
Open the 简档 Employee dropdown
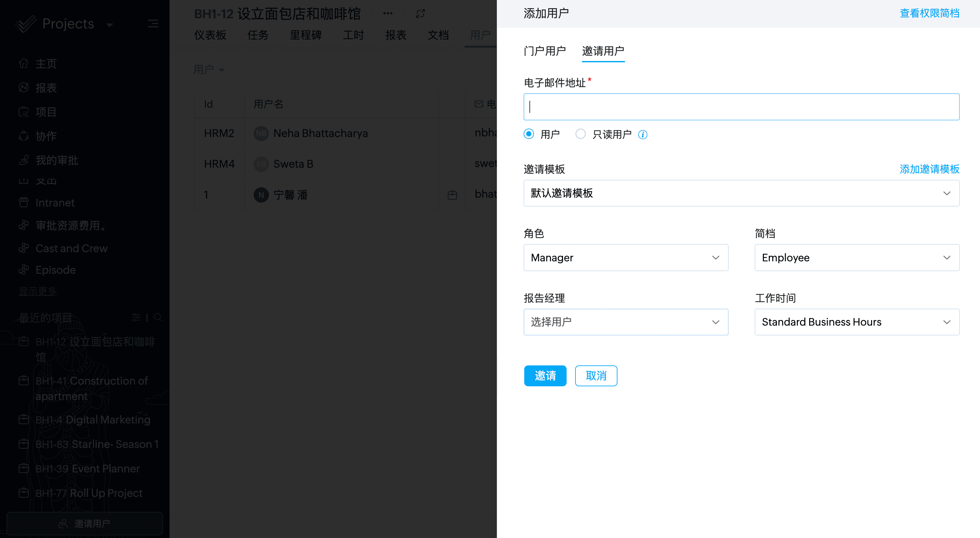857,258
